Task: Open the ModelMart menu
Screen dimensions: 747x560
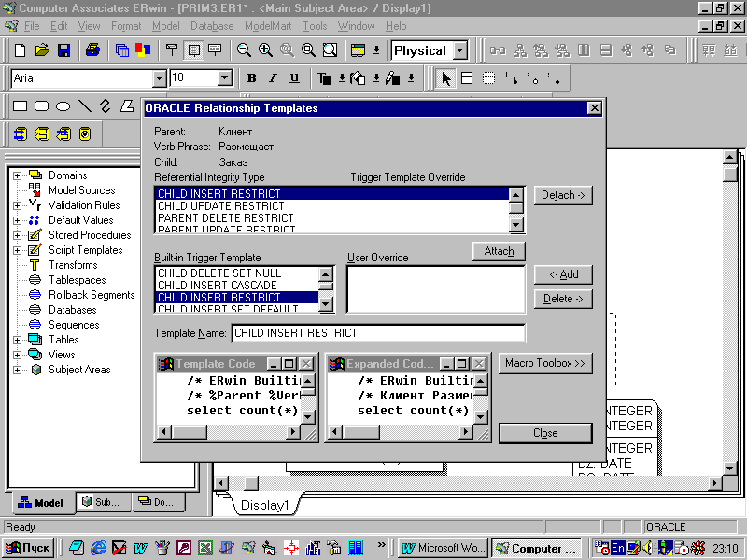Action: [268, 26]
